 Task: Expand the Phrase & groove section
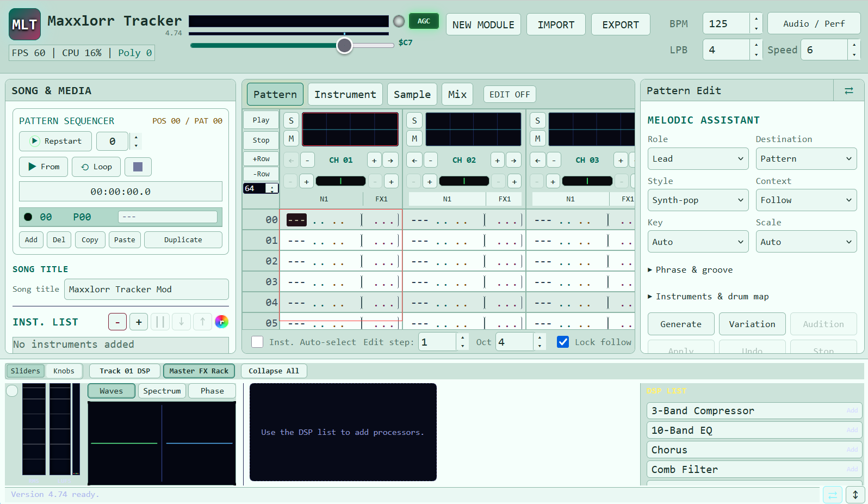pyautogui.click(x=690, y=270)
